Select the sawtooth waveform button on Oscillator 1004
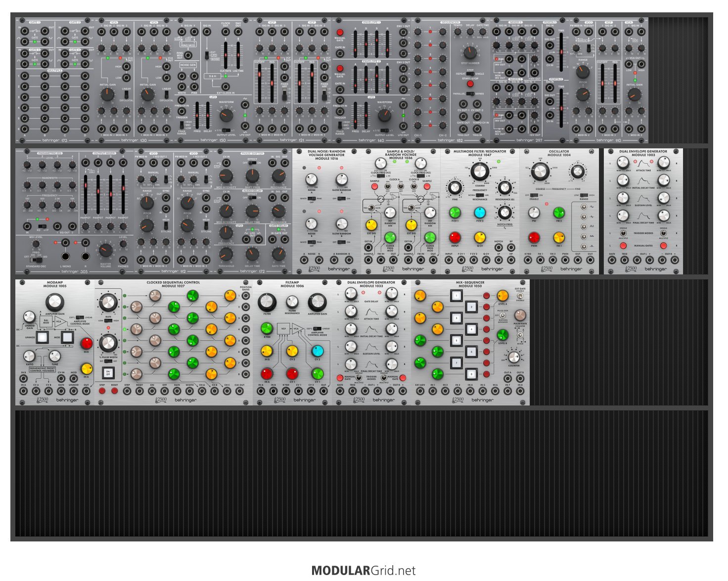The image size is (728, 581). [x=584, y=236]
